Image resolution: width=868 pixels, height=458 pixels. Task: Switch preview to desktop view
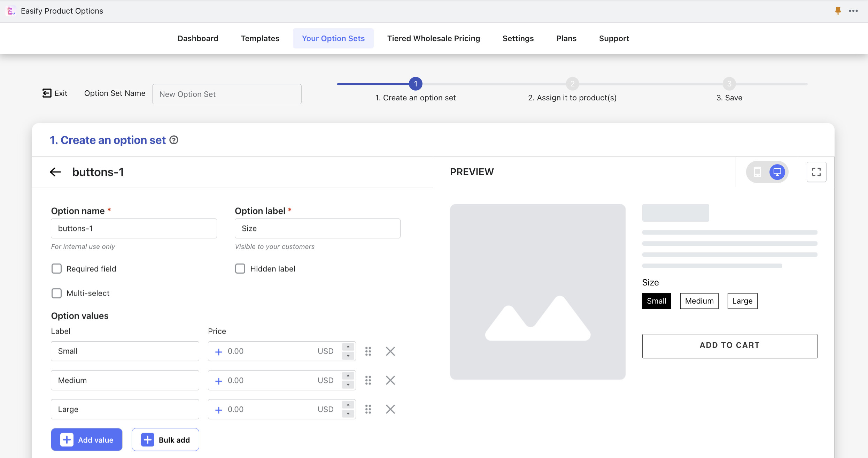pyautogui.click(x=777, y=172)
